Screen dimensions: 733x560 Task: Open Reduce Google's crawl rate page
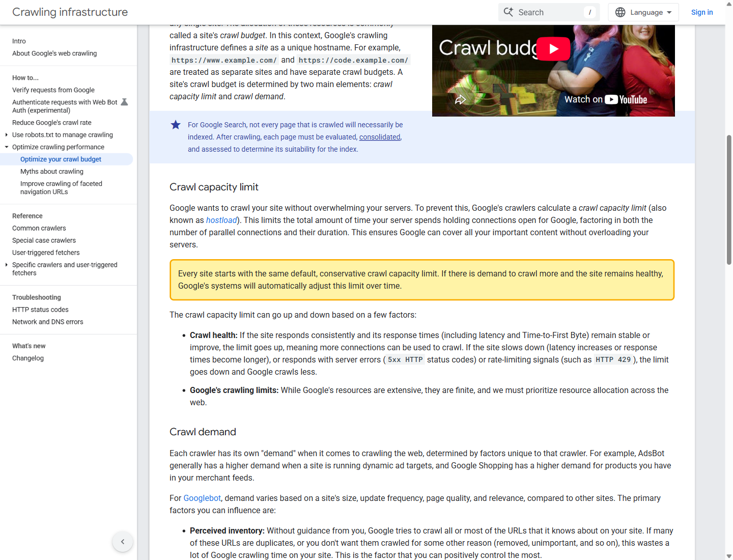pos(52,123)
